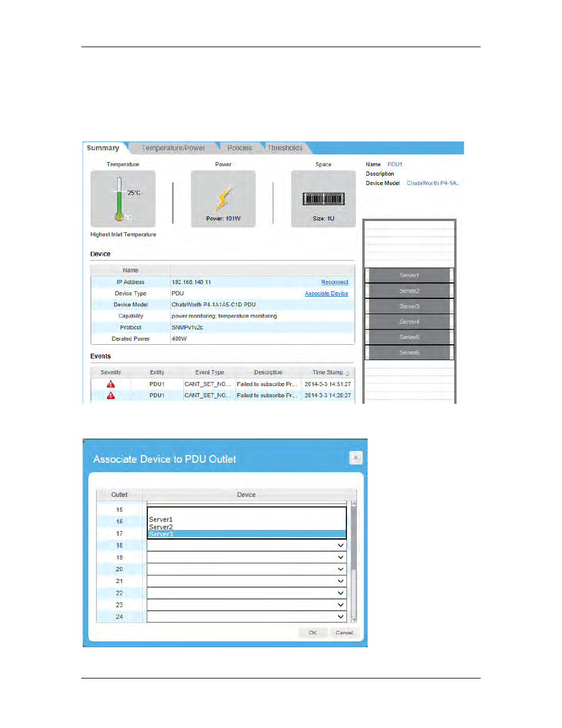Click the SNMPv1v2c protocol value
Viewport: 562px width, 728px height.
[187, 328]
